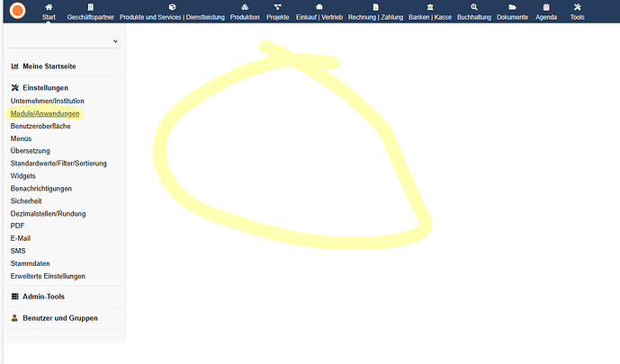
Task: Open Stammdaten settings
Action: tap(30, 263)
